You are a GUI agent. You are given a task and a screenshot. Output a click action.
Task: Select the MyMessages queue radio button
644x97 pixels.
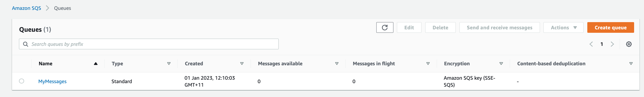pos(22,81)
